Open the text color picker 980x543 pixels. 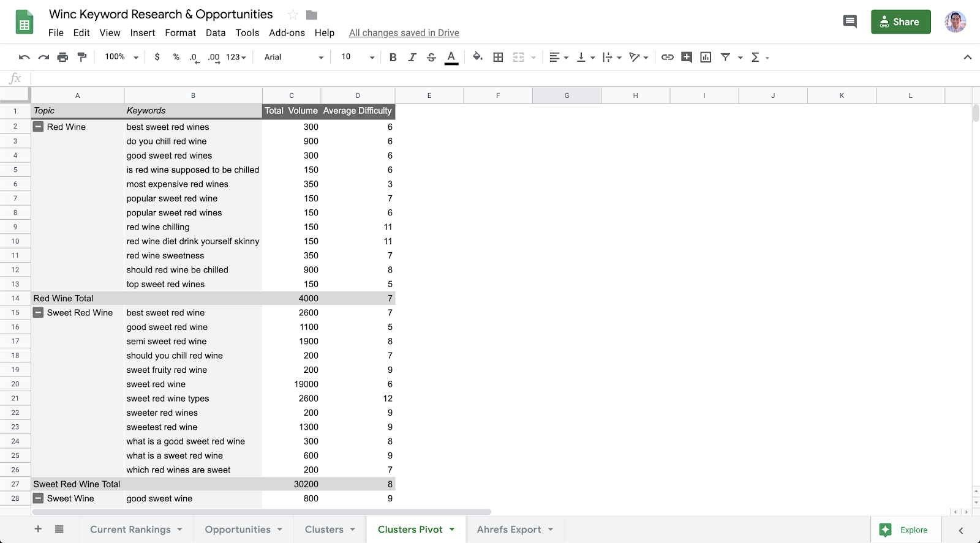point(451,57)
